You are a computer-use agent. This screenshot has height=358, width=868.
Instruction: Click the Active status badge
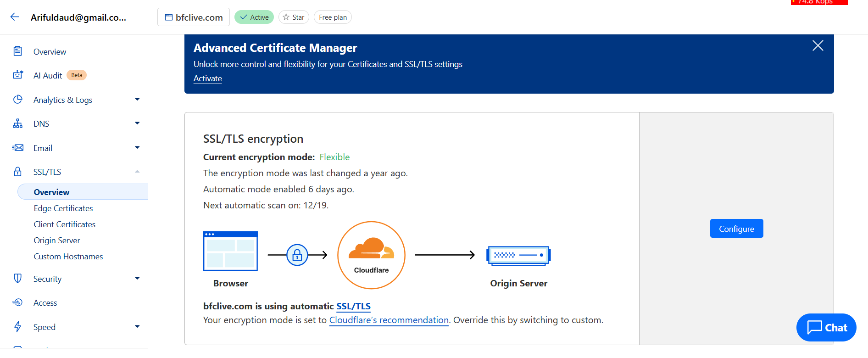[254, 17]
